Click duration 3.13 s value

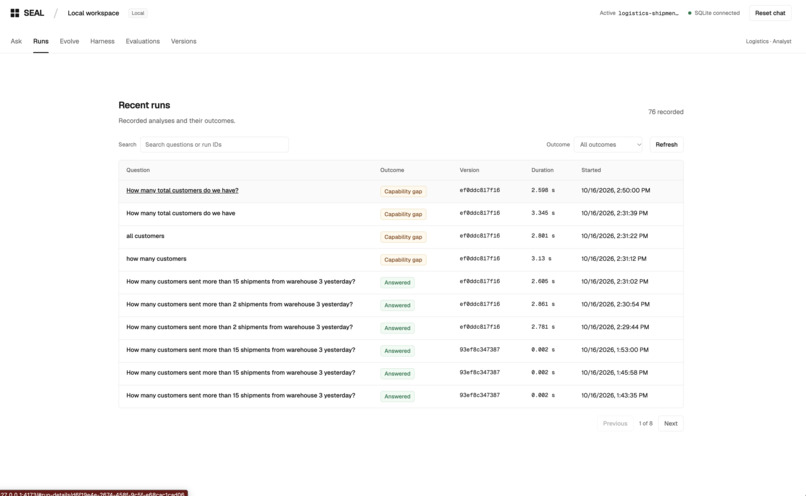click(x=541, y=259)
